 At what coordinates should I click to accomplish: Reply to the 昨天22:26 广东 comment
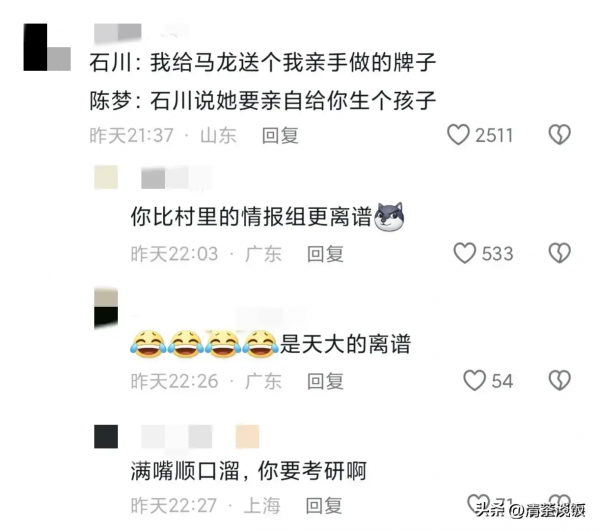pos(325,381)
